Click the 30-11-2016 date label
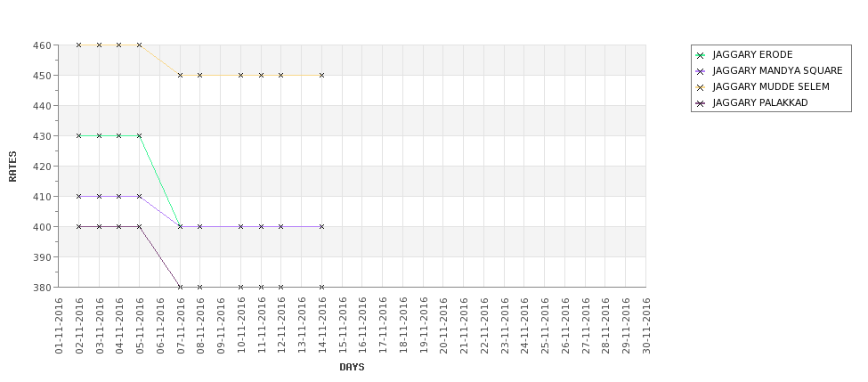 pyautogui.click(x=646, y=326)
